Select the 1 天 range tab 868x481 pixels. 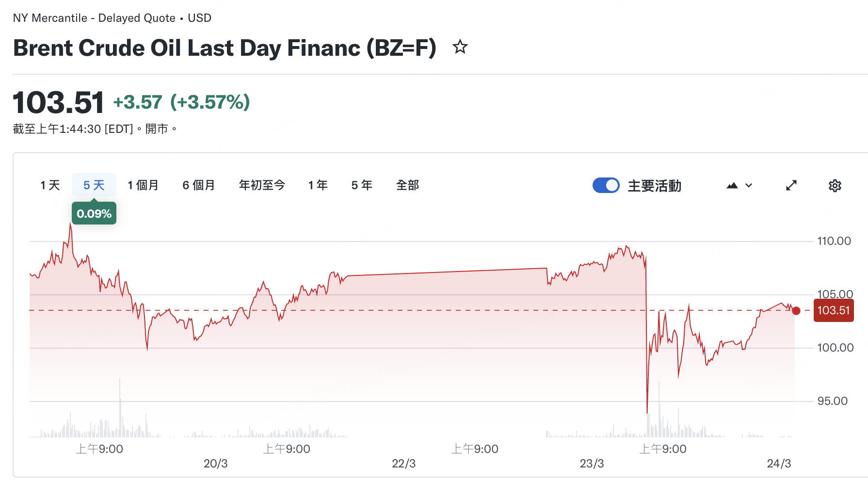click(x=50, y=185)
